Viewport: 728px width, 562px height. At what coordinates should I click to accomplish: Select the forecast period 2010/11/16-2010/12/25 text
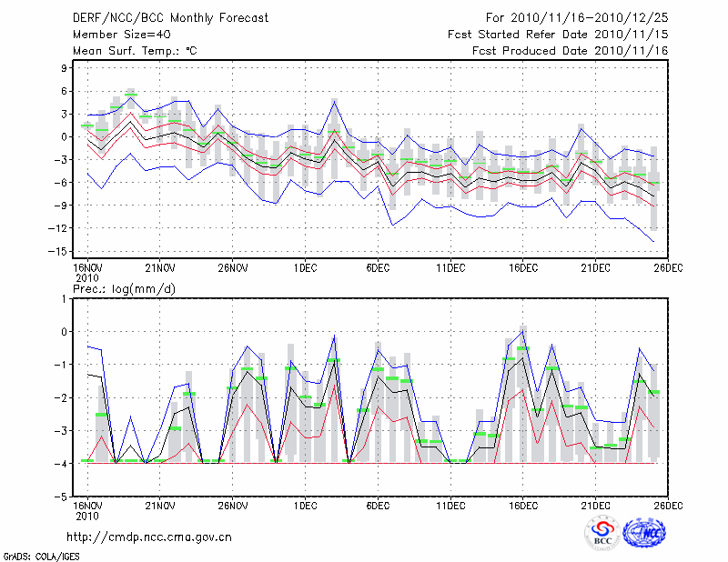[577, 18]
